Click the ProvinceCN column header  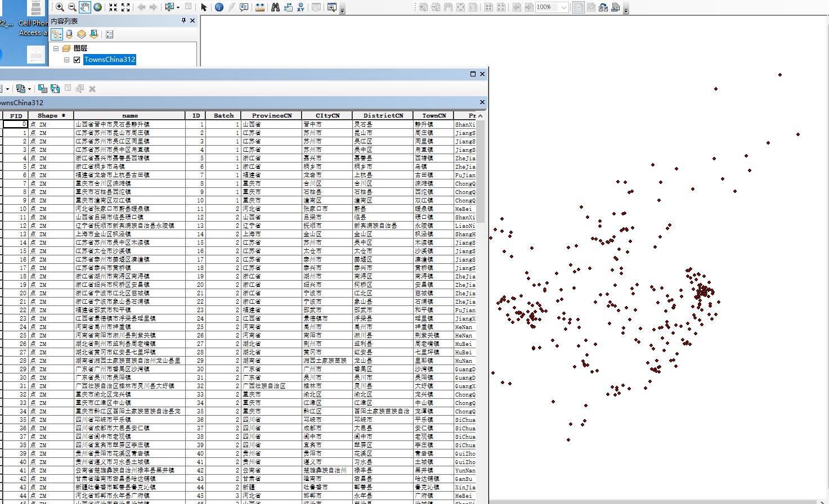coord(271,116)
